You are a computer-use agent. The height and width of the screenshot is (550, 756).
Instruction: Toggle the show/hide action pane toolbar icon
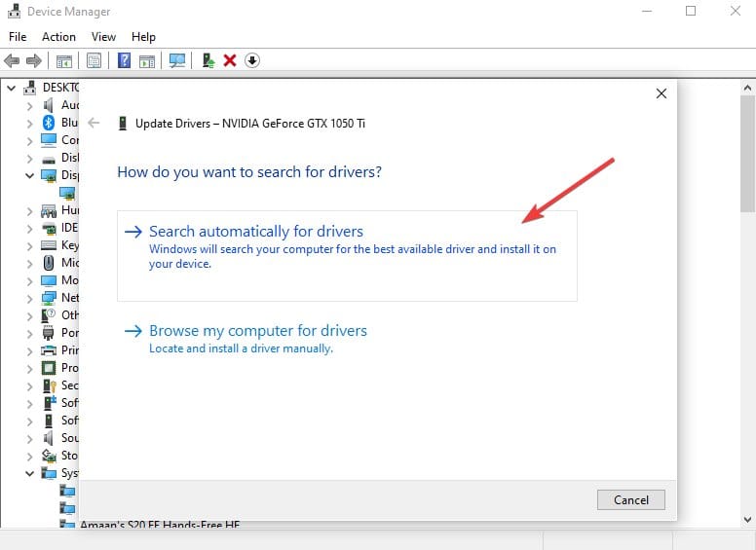(147, 60)
